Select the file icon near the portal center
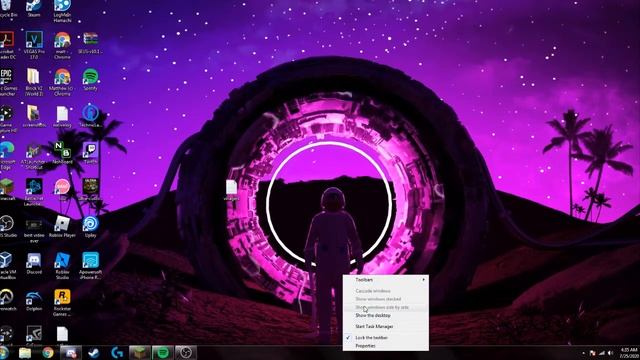This screenshot has height=360, width=640. click(x=231, y=190)
